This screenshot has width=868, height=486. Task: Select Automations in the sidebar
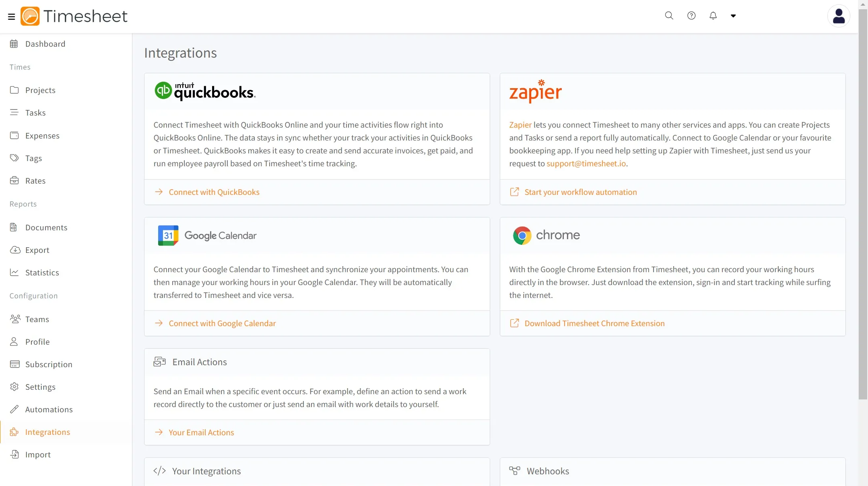click(x=49, y=409)
